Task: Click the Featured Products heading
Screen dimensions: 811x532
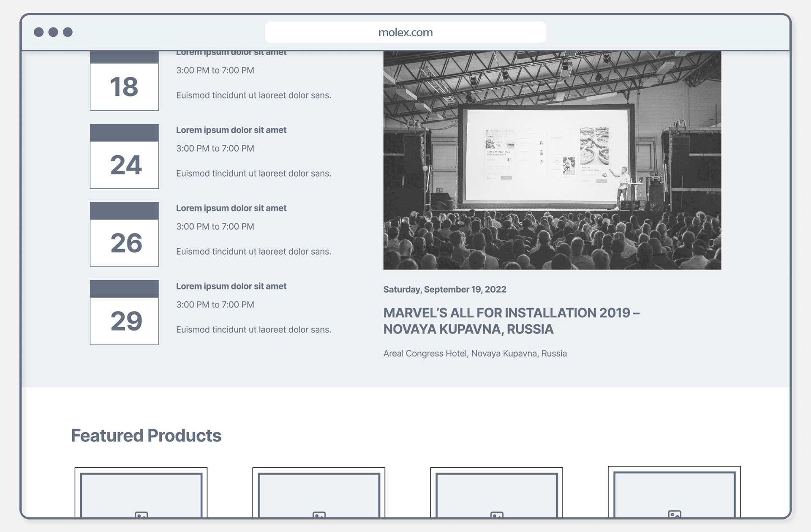Action: coord(146,435)
